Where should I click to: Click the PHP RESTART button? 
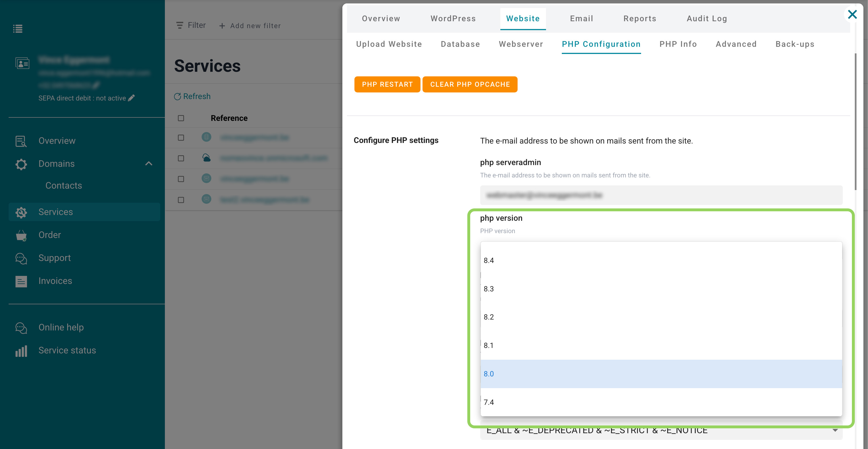(x=387, y=84)
